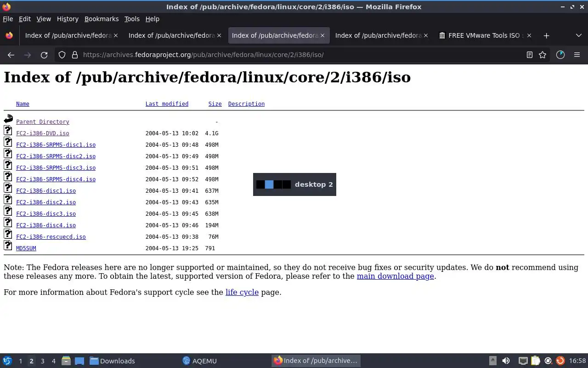Reload the current page

44,55
